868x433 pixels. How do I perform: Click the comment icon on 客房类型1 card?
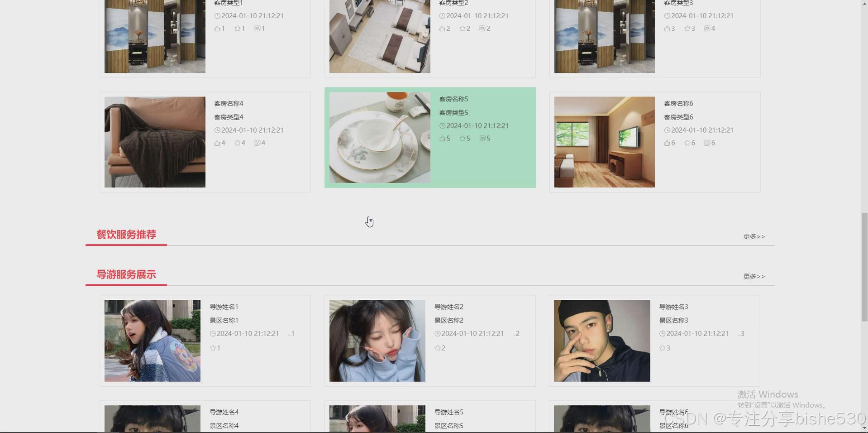(x=257, y=29)
